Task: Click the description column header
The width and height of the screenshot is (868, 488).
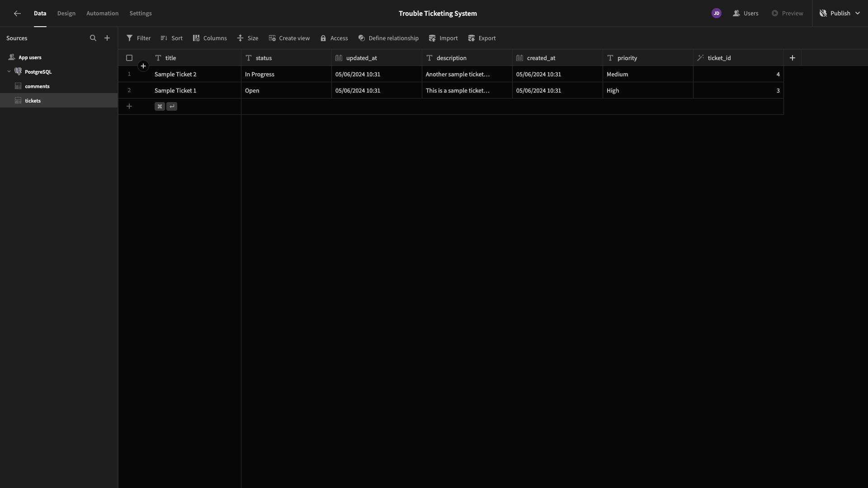Action: 467,58
